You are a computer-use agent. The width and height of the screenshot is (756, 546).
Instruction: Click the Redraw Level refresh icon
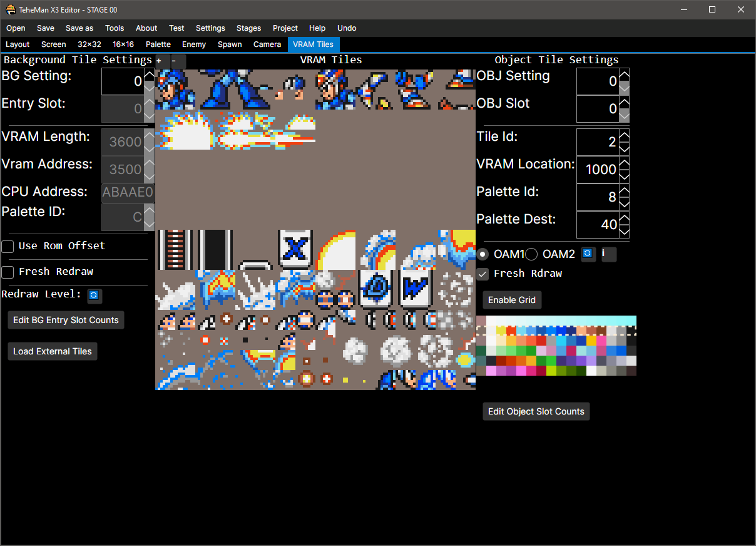(x=94, y=295)
